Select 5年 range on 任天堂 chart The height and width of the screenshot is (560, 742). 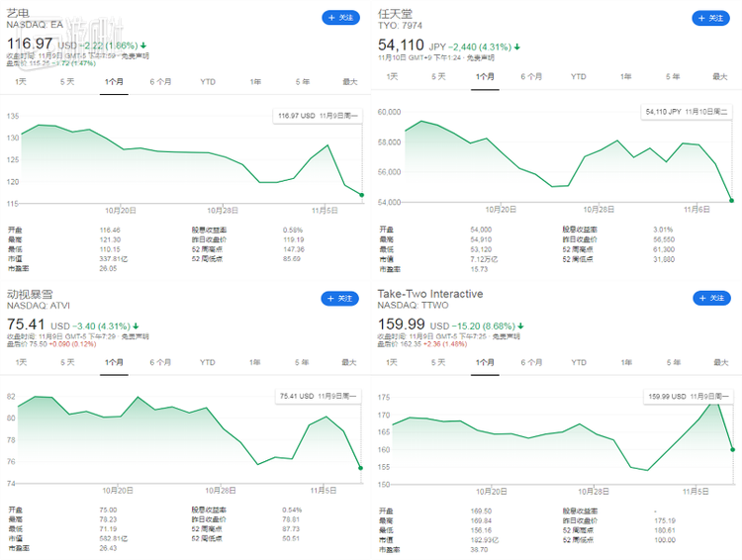coord(673,76)
